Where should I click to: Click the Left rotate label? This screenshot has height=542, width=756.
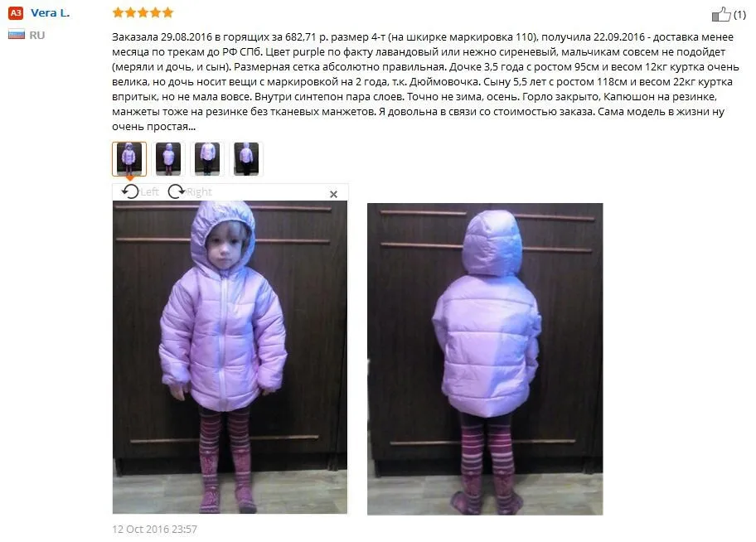click(150, 192)
